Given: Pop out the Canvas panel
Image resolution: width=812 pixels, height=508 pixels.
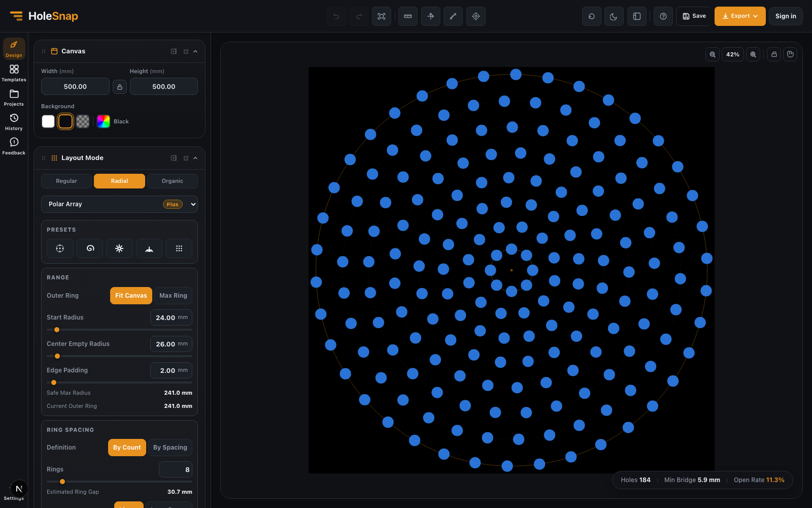Looking at the screenshot, I should pos(186,51).
